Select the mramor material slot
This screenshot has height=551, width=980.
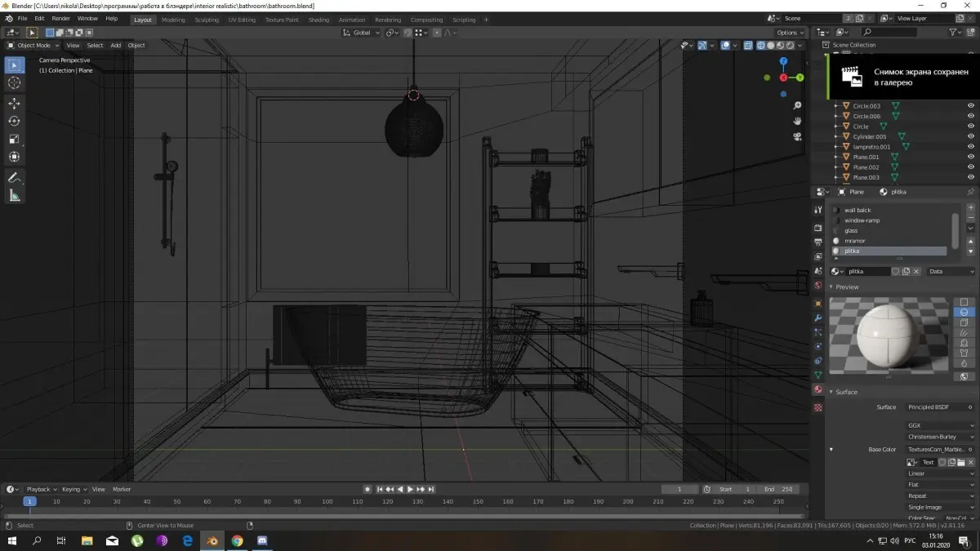click(890, 241)
